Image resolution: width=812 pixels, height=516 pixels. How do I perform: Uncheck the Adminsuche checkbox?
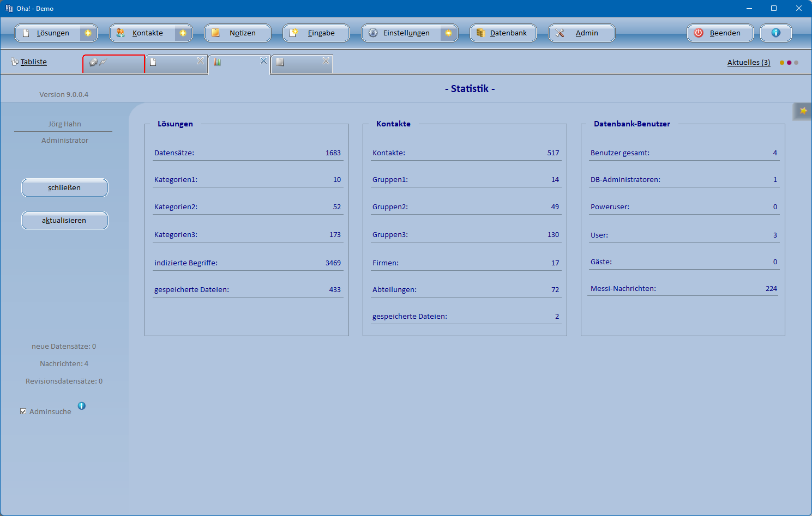[23, 411]
